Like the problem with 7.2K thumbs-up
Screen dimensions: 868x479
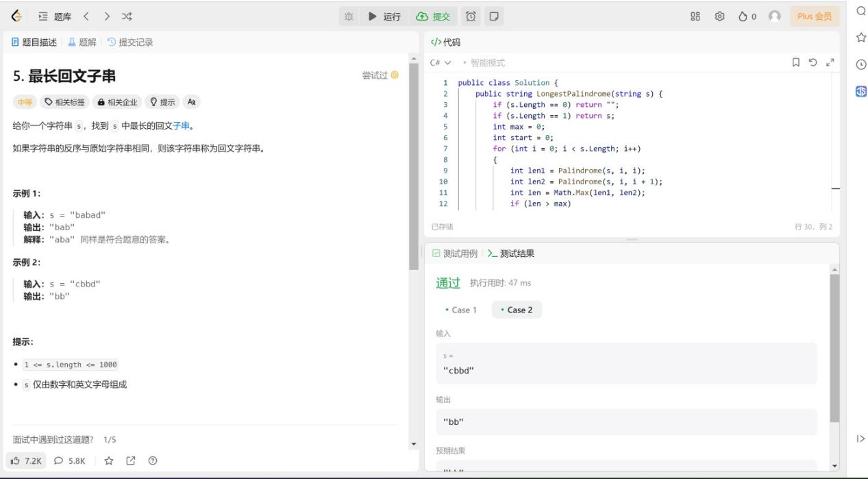tap(27, 460)
